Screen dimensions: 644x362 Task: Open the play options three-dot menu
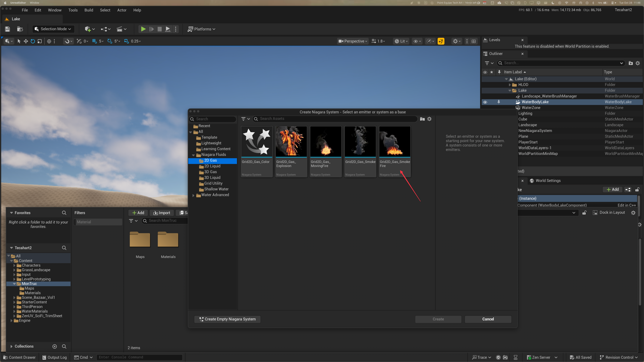point(176,29)
